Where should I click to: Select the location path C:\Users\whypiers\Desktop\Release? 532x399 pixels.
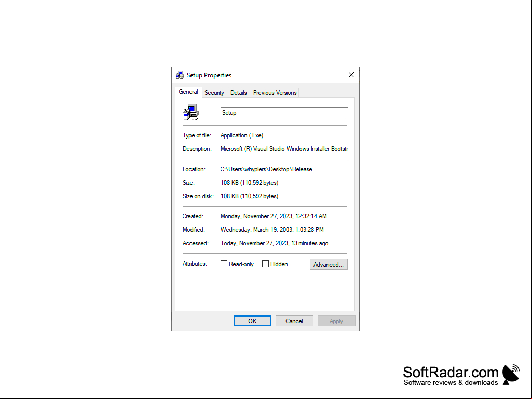point(266,169)
